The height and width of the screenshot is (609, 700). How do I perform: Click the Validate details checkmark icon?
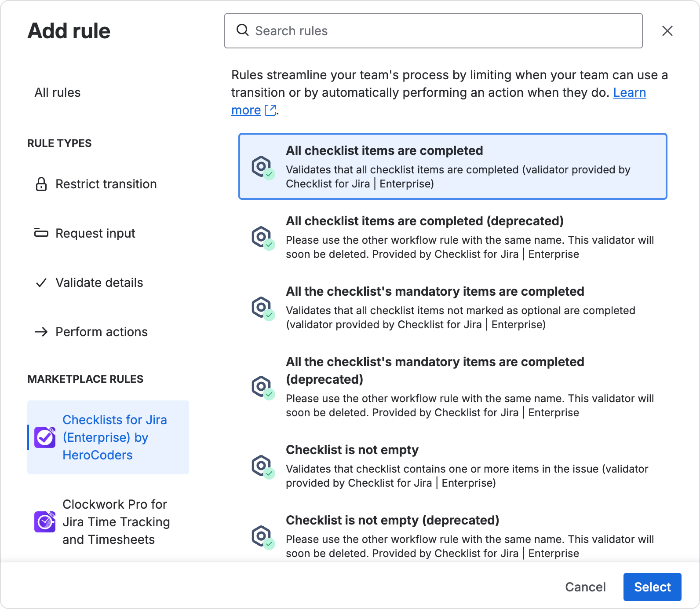click(x=41, y=282)
